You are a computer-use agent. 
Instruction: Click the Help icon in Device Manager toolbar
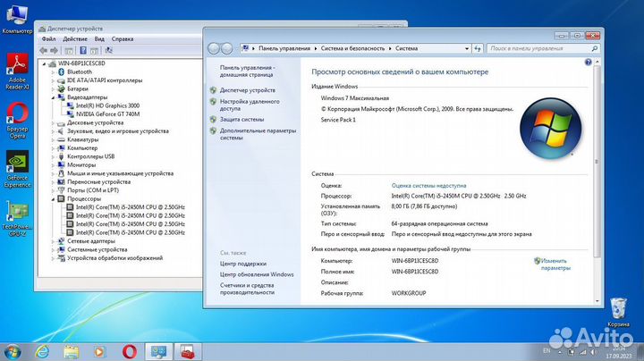point(83,50)
